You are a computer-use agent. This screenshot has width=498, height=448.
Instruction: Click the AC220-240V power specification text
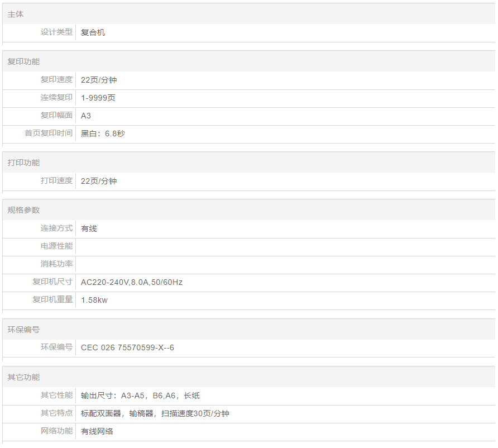pyautogui.click(x=131, y=282)
